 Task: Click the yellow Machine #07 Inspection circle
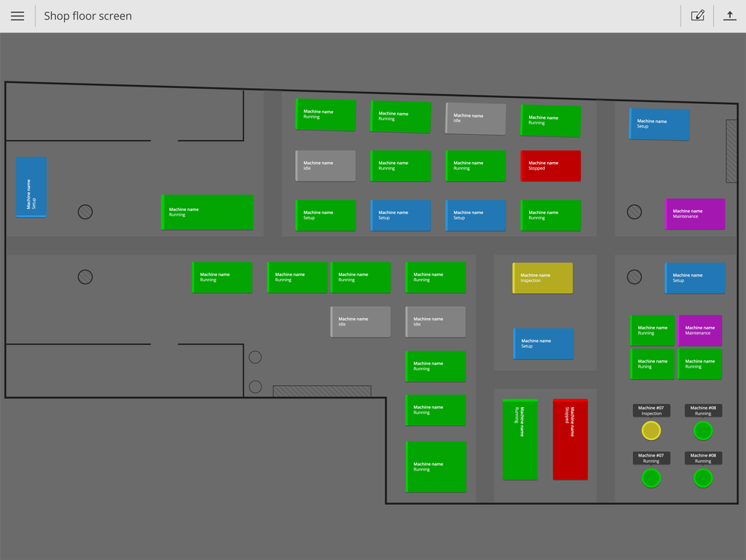click(x=651, y=431)
